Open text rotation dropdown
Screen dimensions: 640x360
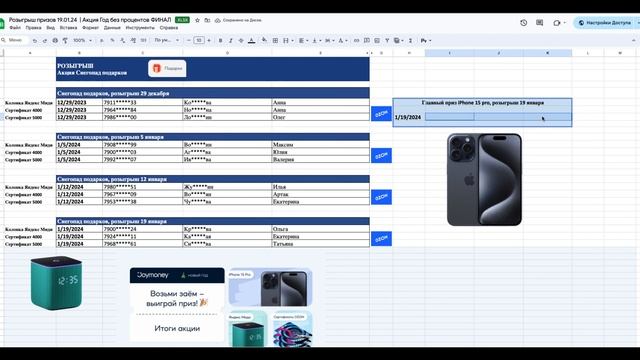tap(342, 40)
